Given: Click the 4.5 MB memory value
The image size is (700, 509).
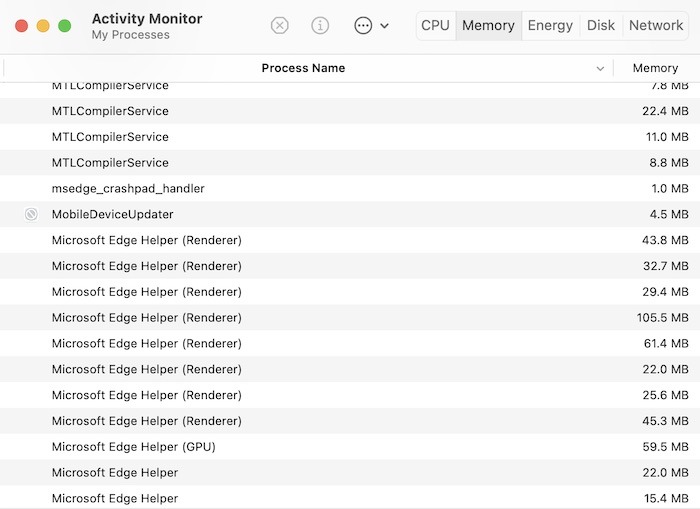Looking at the screenshot, I should coord(669,214).
